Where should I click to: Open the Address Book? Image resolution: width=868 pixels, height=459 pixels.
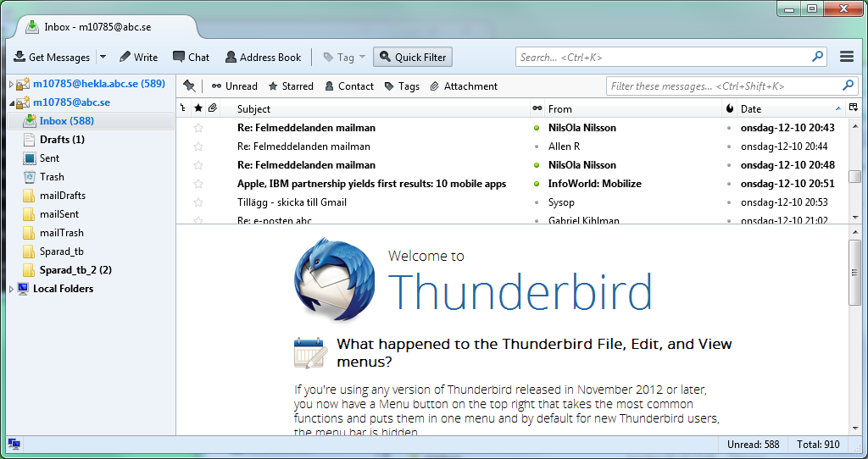263,58
